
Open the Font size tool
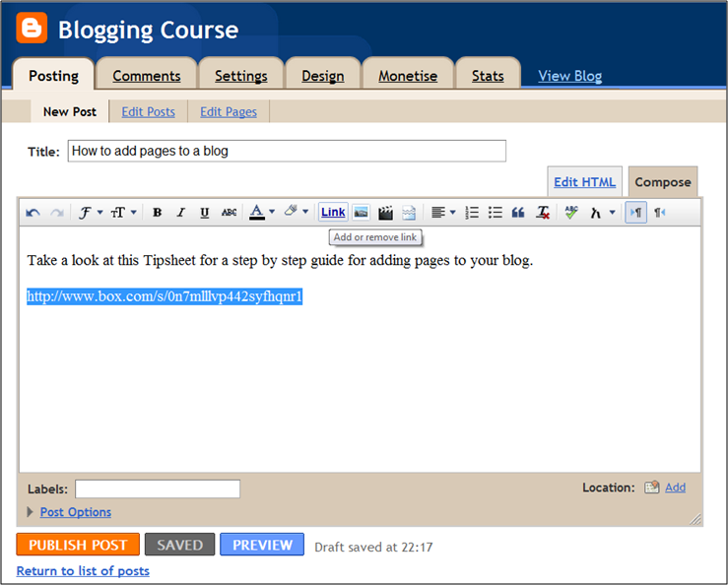pyautogui.click(x=117, y=213)
